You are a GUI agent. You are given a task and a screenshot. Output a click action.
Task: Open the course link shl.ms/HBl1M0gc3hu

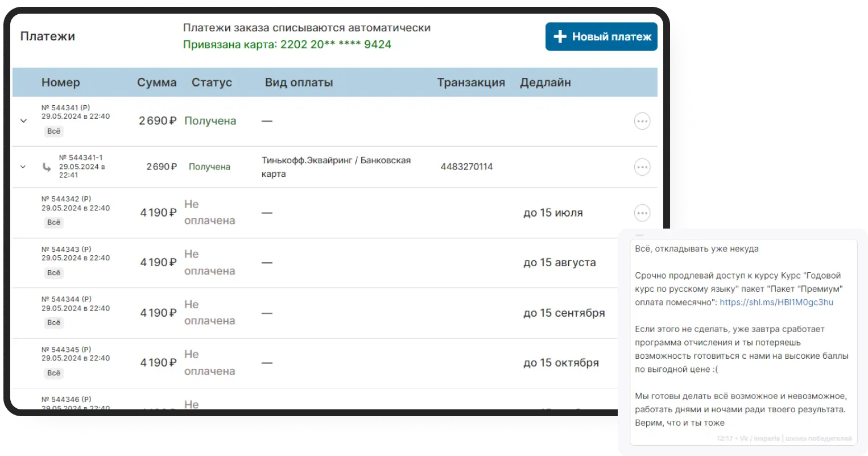tap(776, 302)
